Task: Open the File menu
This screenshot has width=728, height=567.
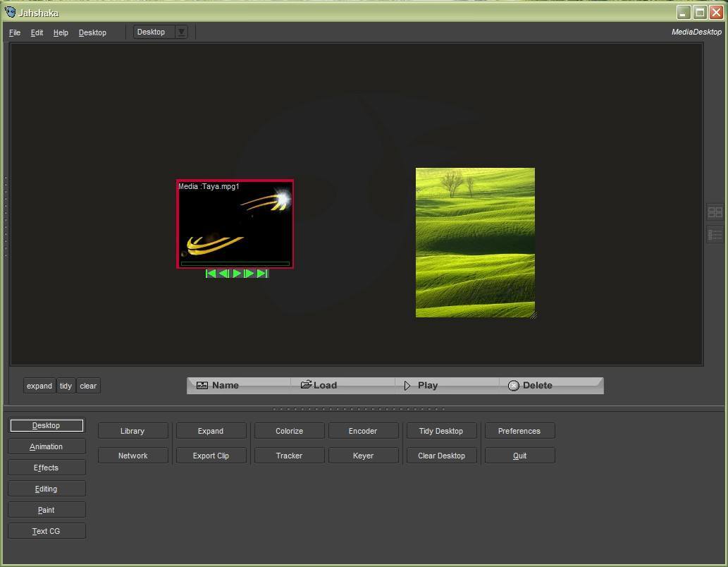Action: 15,32
